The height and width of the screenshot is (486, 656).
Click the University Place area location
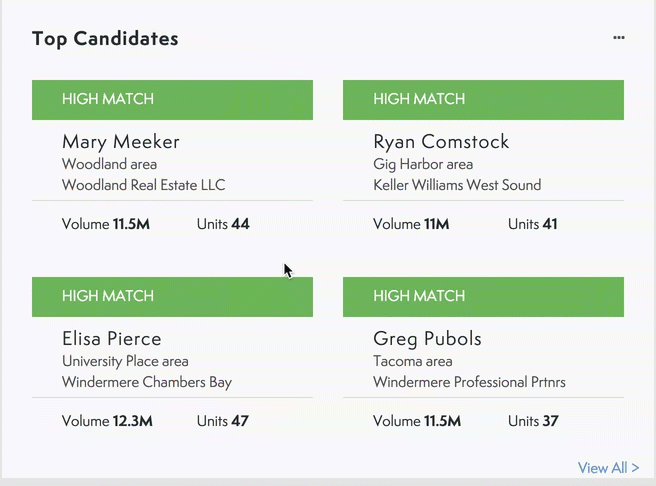point(125,361)
